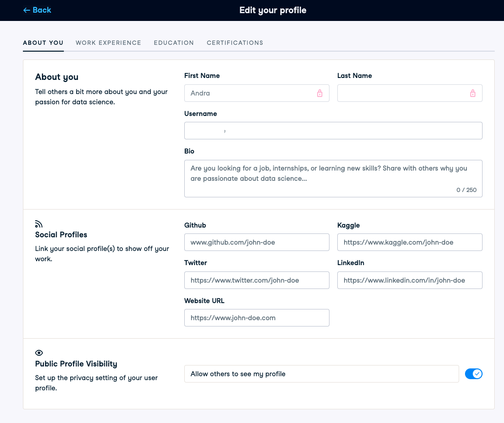This screenshot has width=504, height=423.
Task: Select the About You tab
Action: pos(43,43)
